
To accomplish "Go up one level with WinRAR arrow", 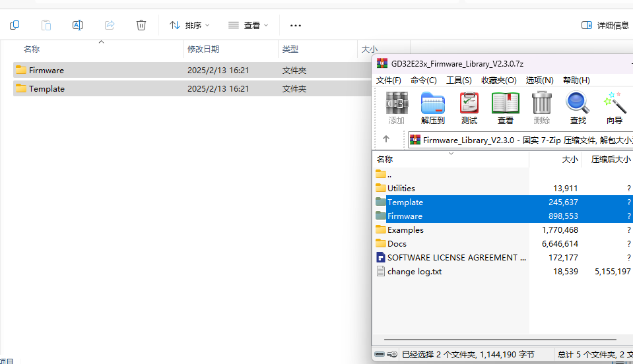I will [386, 139].
